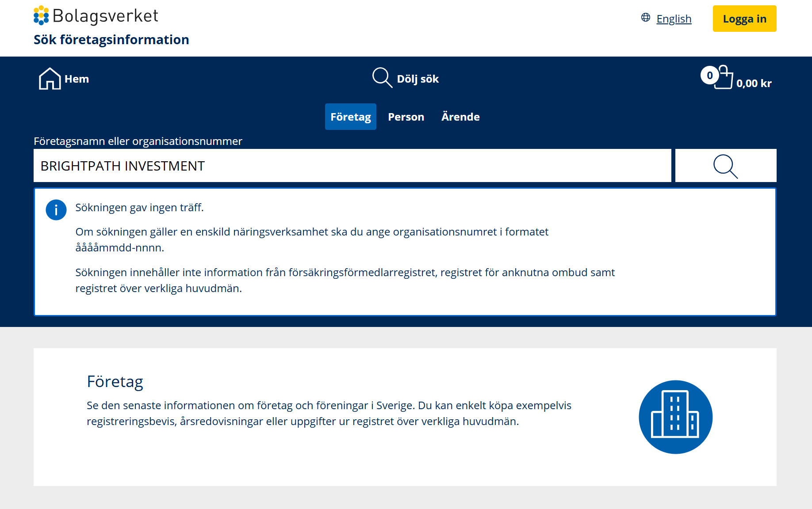Screen dimensions: 812x509
Task: Switch to the Ärende tab
Action: (460, 117)
